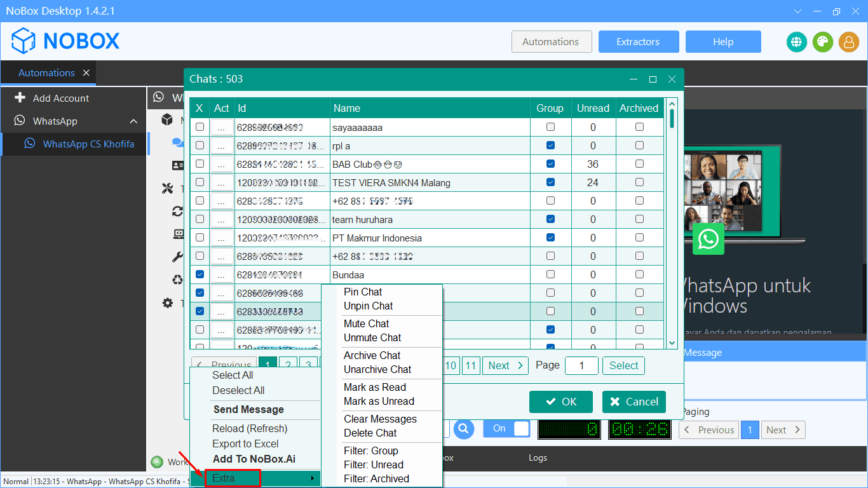Select Export to Excel menu item

click(x=245, y=444)
